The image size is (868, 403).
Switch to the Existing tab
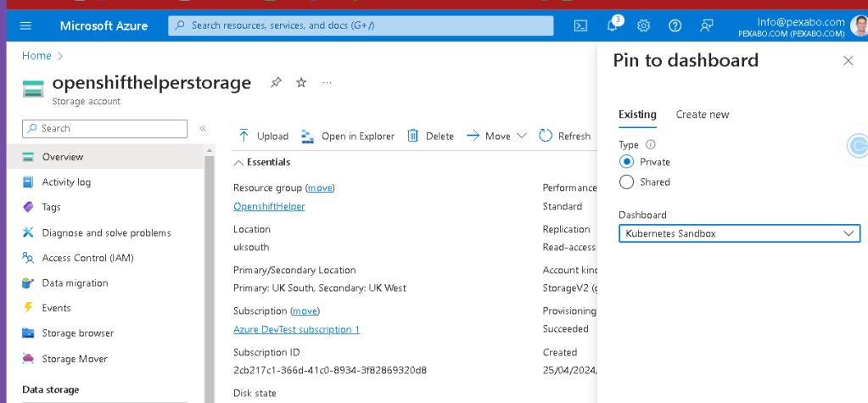click(637, 115)
